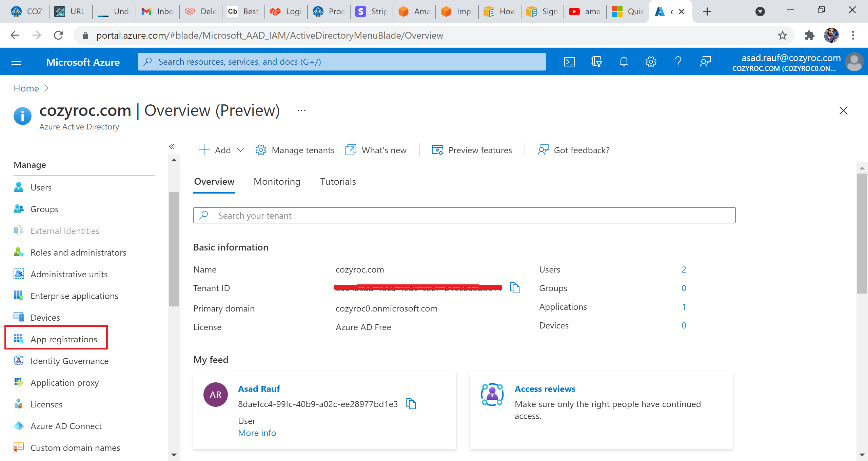
Task: Click the Licenses icon in sidebar
Action: point(19,404)
